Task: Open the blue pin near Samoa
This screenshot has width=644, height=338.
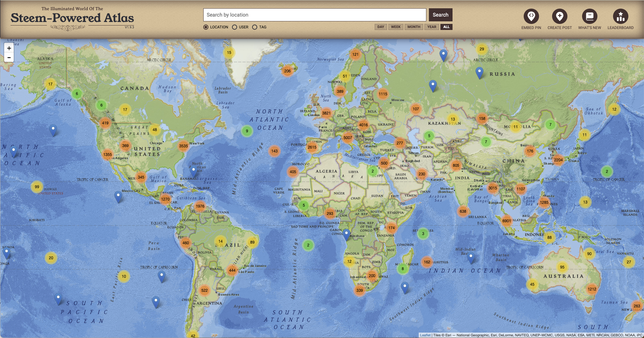Action: coord(6,253)
